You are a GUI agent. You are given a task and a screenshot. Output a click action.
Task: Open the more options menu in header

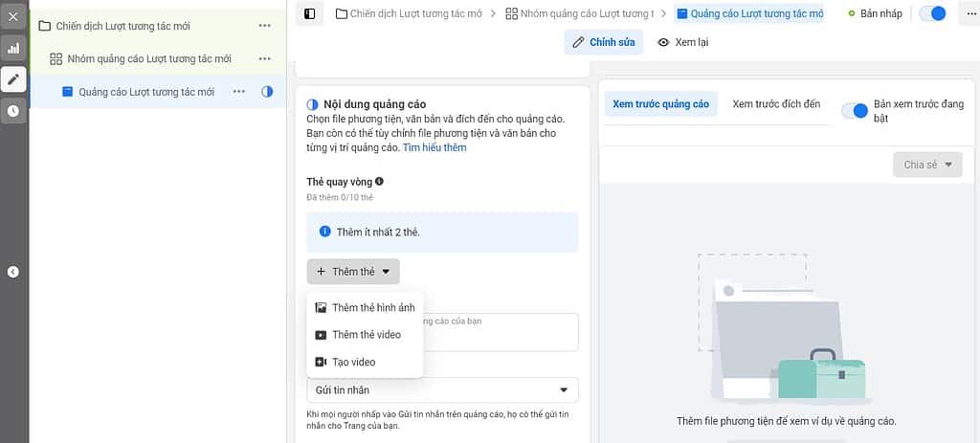tap(969, 13)
